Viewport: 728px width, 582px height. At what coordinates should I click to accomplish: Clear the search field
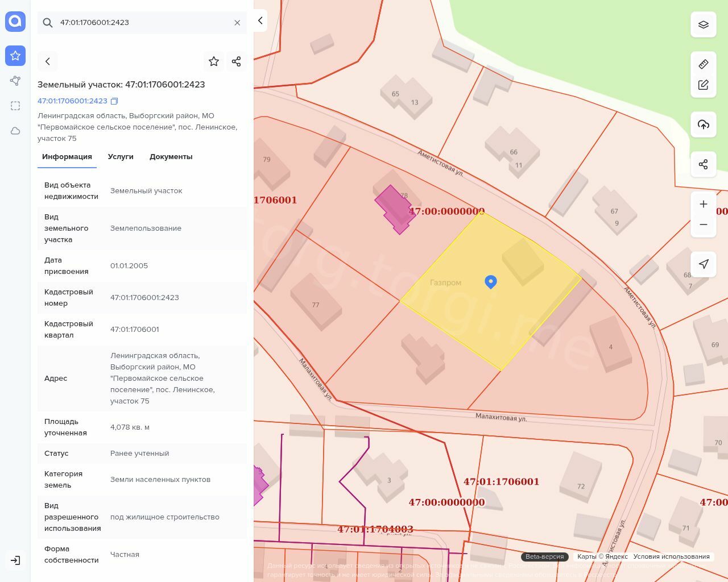tap(237, 23)
